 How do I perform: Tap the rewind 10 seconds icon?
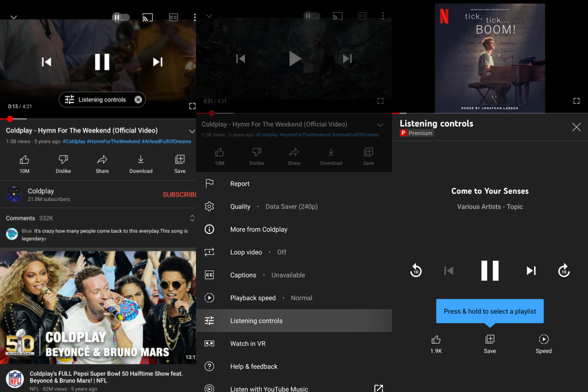pos(416,270)
